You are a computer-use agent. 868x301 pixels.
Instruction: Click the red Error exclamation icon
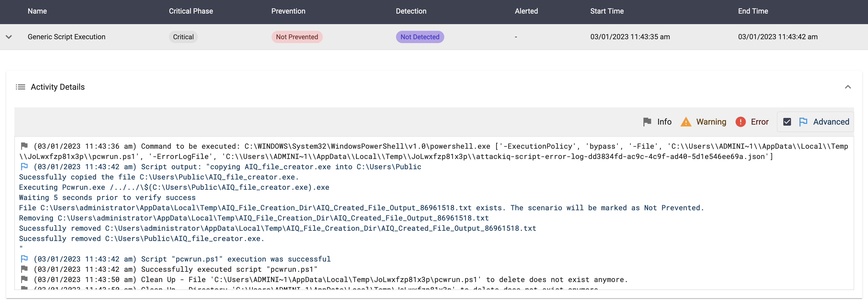pyautogui.click(x=740, y=122)
